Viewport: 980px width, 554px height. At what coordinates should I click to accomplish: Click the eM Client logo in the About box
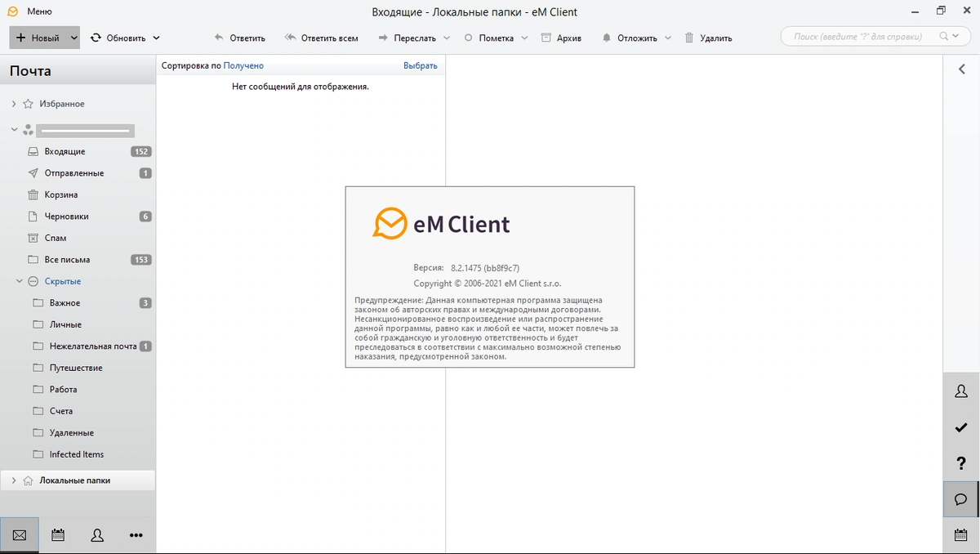pyautogui.click(x=442, y=223)
